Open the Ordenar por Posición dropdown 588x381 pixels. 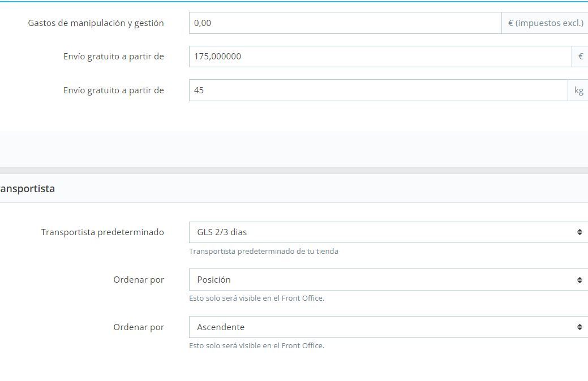coord(388,279)
